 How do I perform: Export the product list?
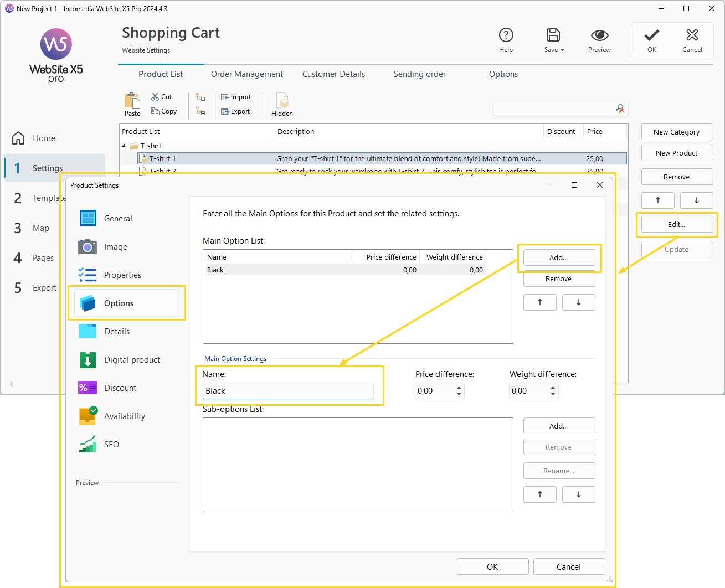(x=235, y=111)
